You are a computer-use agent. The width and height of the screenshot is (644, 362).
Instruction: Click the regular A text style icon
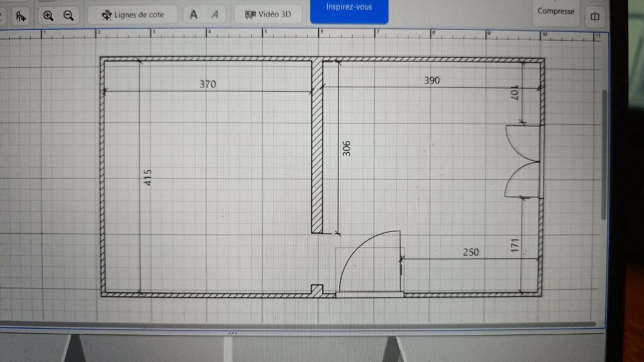(194, 14)
